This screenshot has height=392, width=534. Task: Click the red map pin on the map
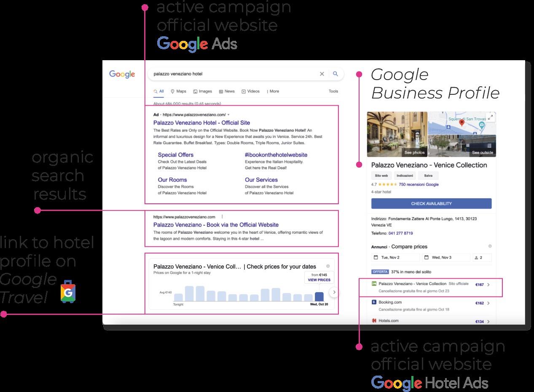[x=462, y=123]
